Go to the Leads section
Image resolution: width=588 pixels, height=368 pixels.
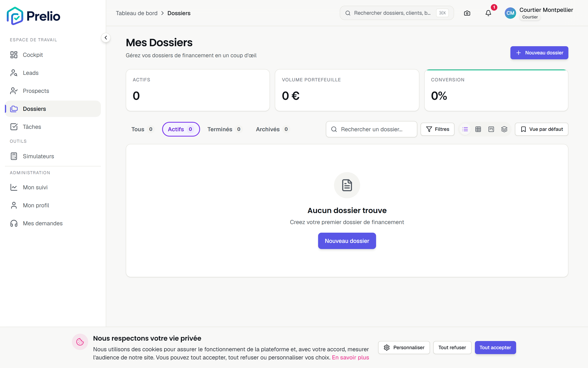click(x=53, y=73)
